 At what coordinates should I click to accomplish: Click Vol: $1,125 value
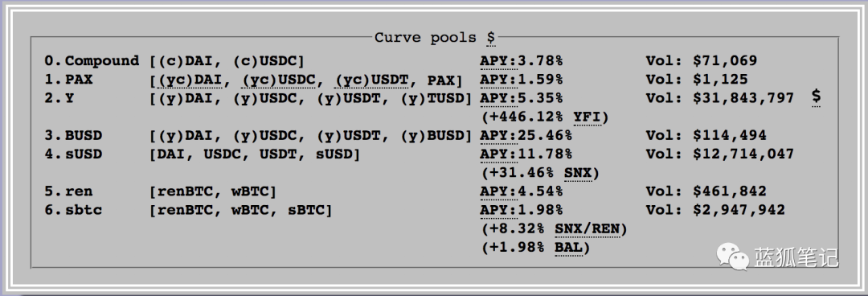tap(696, 80)
